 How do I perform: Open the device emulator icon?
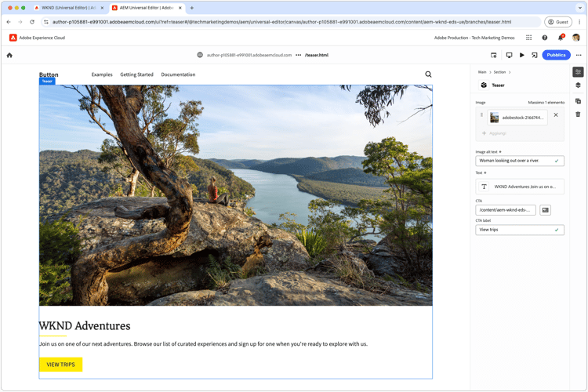[x=509, y=55]
